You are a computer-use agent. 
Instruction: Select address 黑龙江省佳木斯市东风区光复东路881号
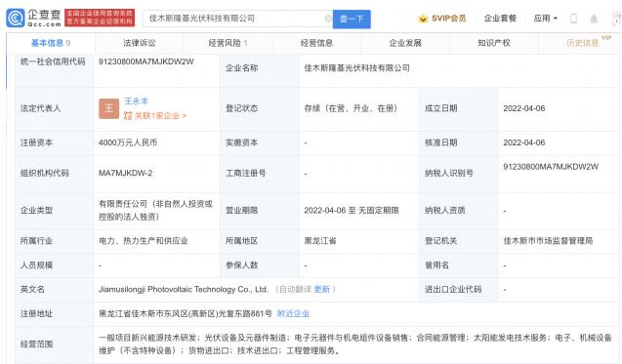pos(186,313)
